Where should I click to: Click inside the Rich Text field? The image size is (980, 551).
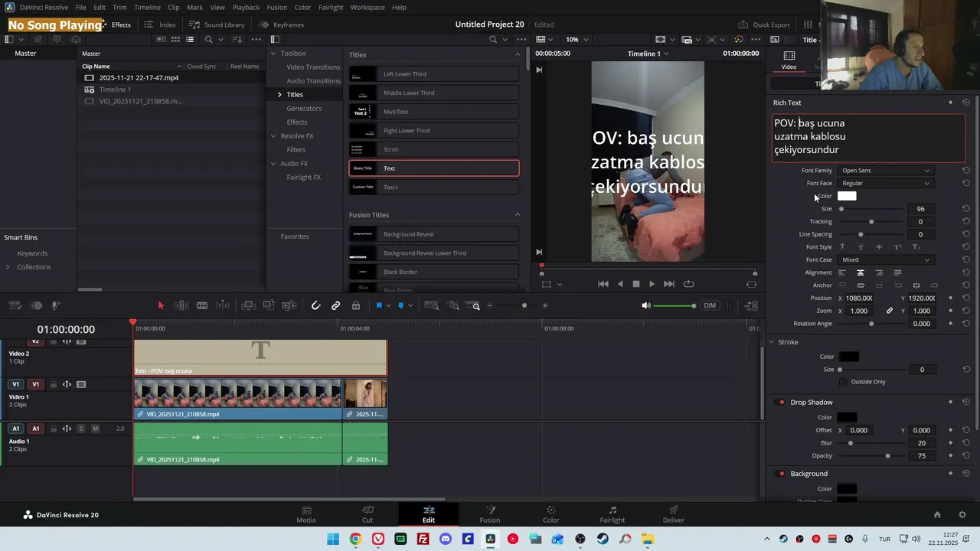[868, 138]
